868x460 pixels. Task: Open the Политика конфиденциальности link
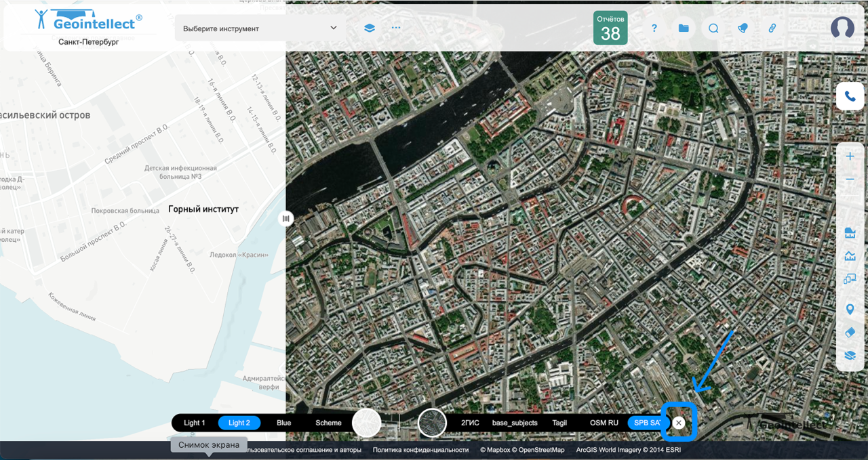coord(420,450)
